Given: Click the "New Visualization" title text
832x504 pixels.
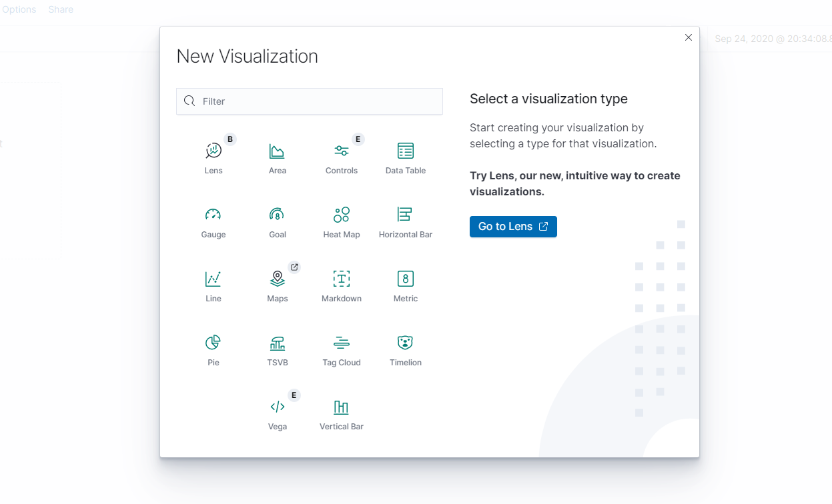Looking at the screenshot, I should tap(247, 56).
